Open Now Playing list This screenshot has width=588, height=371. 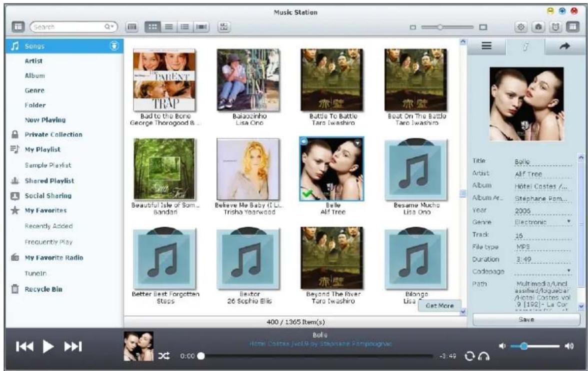[45, 119]
